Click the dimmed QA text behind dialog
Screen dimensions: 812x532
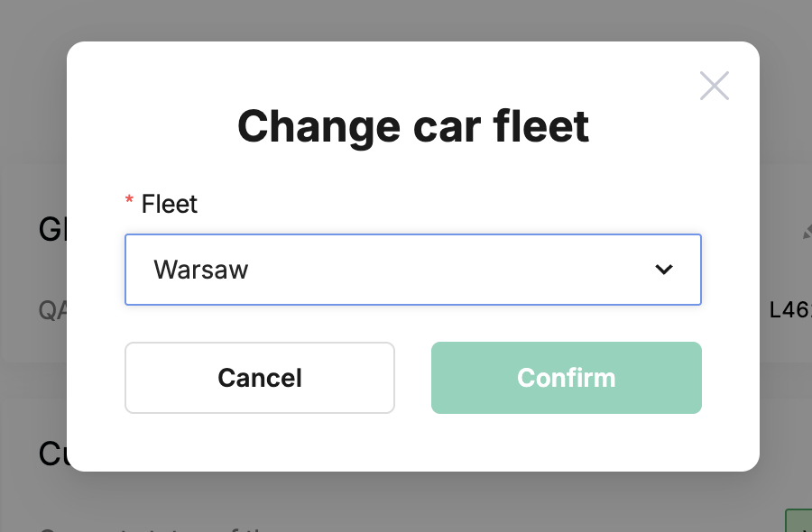pyautogui.click(x=52, y=310)
